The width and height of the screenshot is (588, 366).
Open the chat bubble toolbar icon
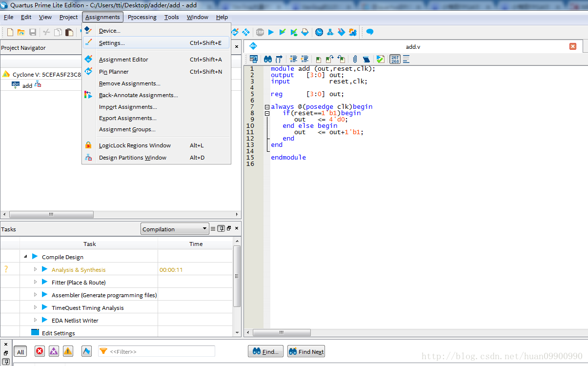(x=370, y=32)
